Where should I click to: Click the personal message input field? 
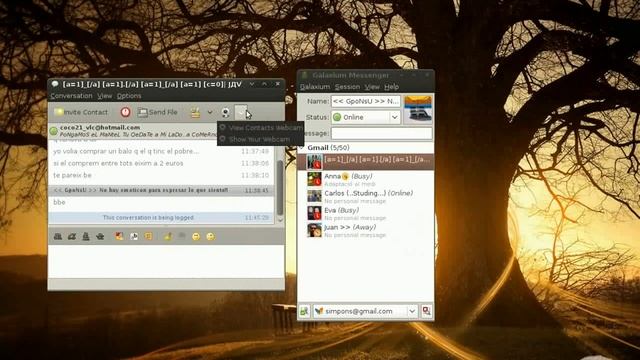click(381, 133)
